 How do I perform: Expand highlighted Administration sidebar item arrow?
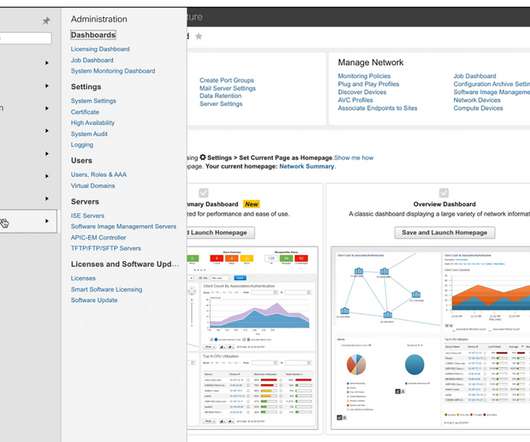tap(47, 221)
